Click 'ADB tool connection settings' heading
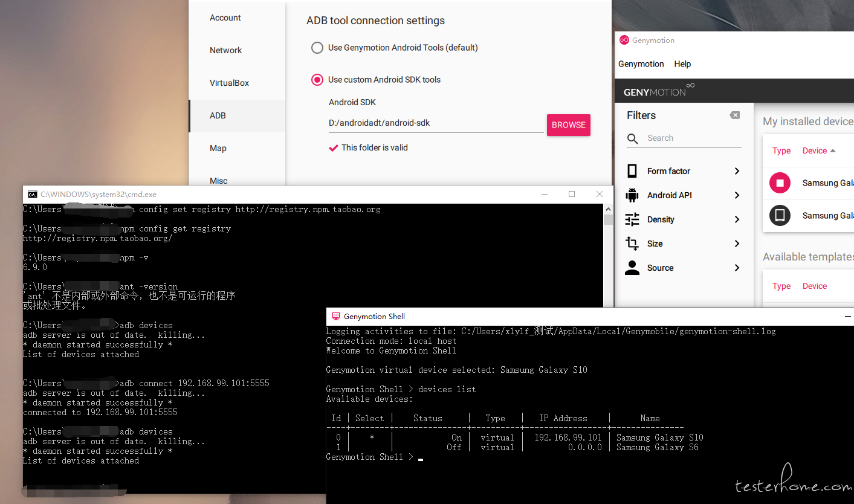Image resolution: width=854 pixels, height=504 pixels. 375,21
